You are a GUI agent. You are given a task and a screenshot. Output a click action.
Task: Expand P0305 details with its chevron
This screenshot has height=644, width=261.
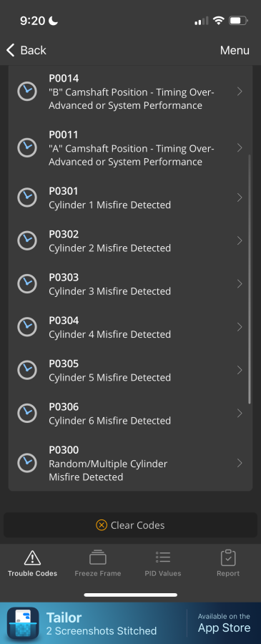click(240, 370)
